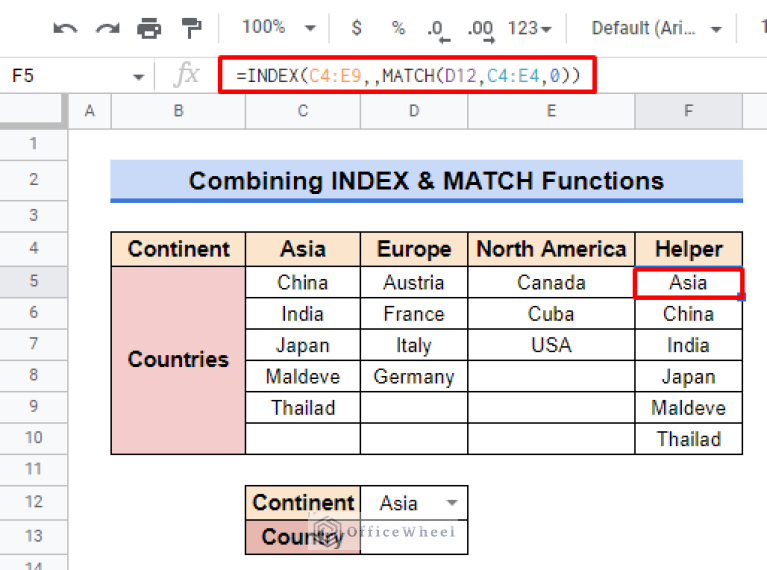This screenshot has height=570, width=767.
Task: Click Helper column cell 'Japan'
Action: tap(688, 376)
